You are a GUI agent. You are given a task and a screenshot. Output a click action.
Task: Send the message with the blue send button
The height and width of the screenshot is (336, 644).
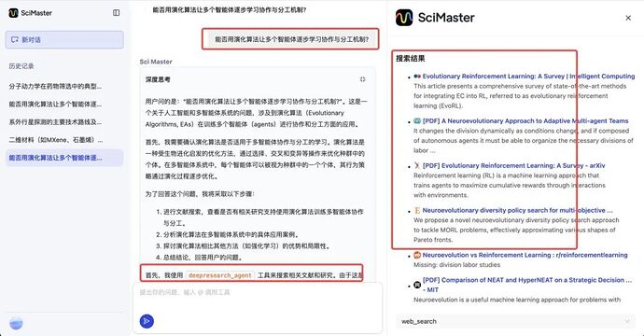point(147,321)
